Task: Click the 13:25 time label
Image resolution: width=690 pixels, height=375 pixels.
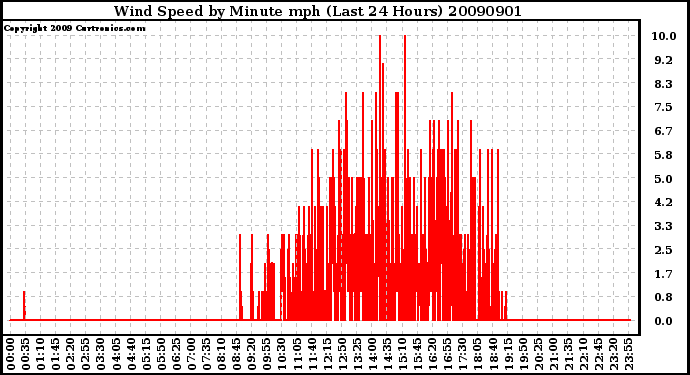Action: click(x=357, y=354)
